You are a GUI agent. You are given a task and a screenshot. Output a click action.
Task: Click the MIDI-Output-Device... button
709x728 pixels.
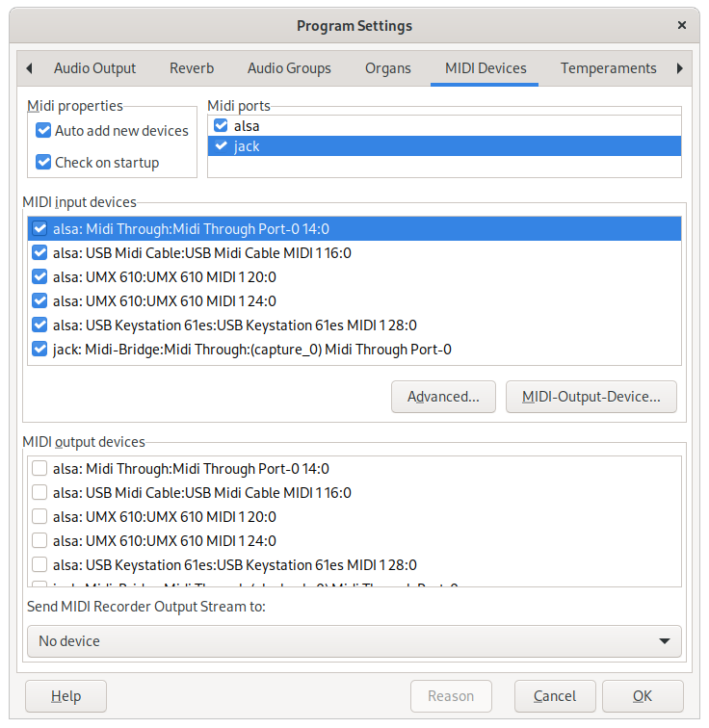coord(591,397)
